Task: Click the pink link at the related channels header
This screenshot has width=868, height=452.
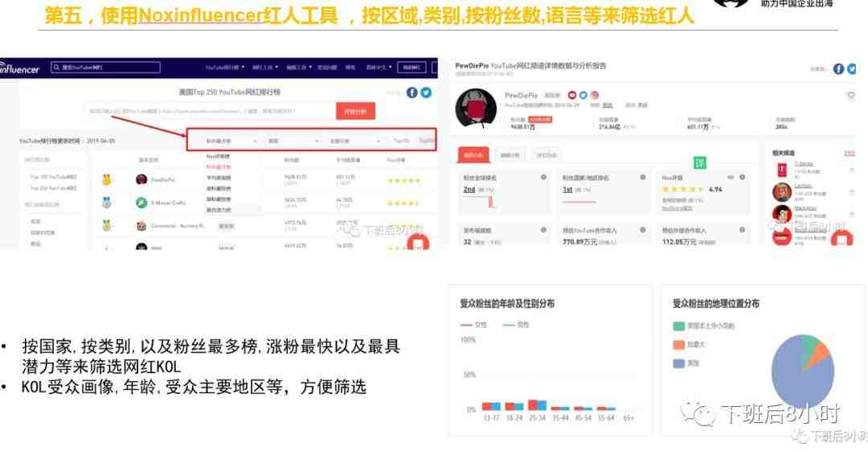Action: [x=850, y=154]
